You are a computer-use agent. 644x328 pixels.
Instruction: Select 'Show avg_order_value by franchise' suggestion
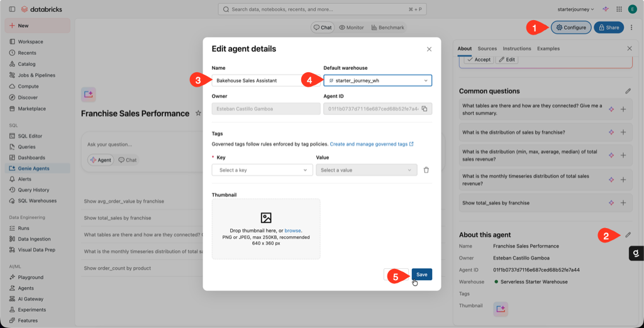tap(124, 202)
